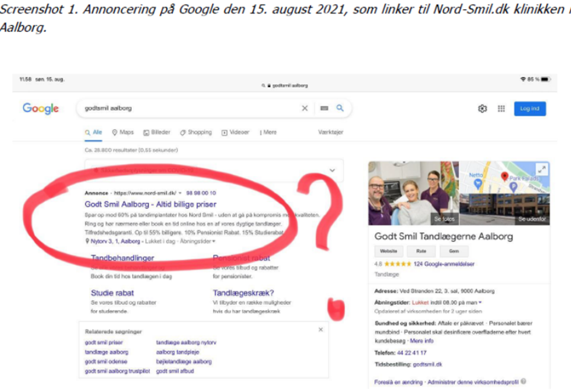Open Google settings gear icon
Image resolution: width=571 pixels, height=392 pixels.
click(x=482, y=109)
